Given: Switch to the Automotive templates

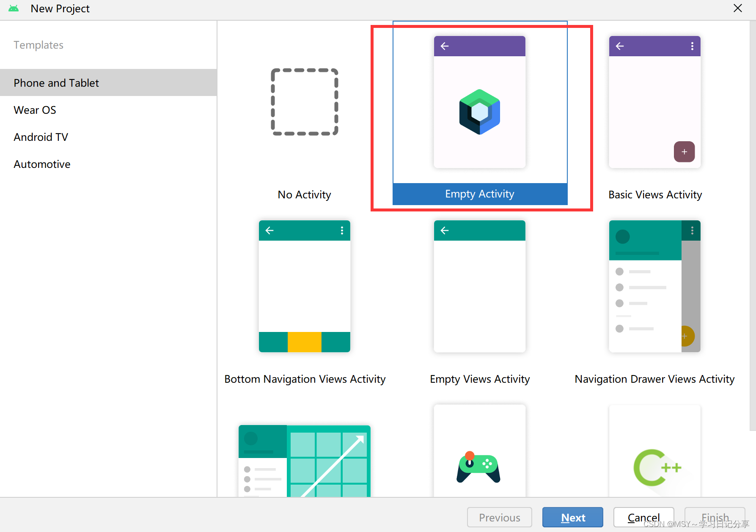Looking at the screenshot, I should pos(108,164).
